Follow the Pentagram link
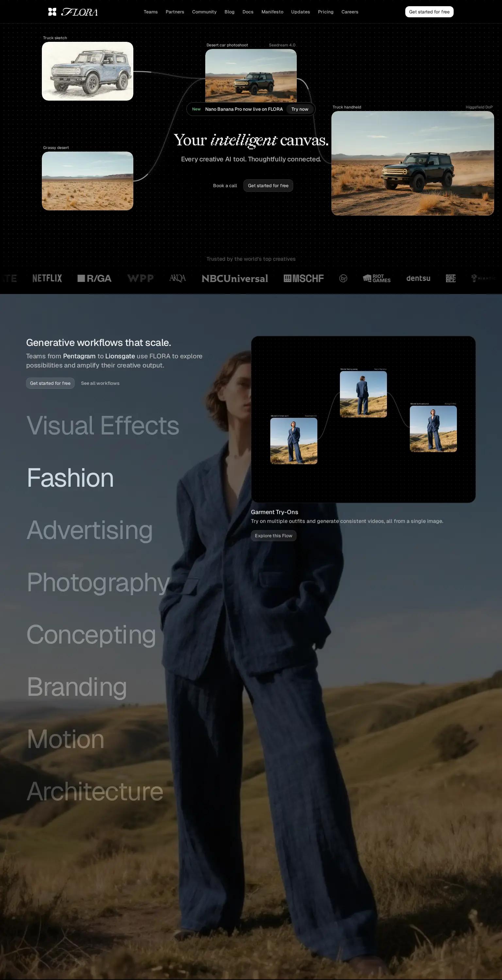The height and width of the screenshot is (980, 502). [x=79, y=356]
